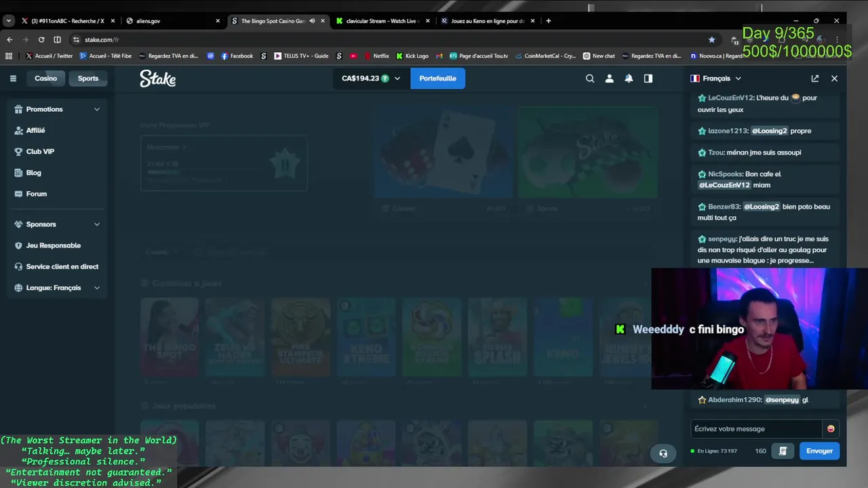The width and height of the screenshot is (868, 488).
Task: Reload the page
Action: click(x=41, y=39)
